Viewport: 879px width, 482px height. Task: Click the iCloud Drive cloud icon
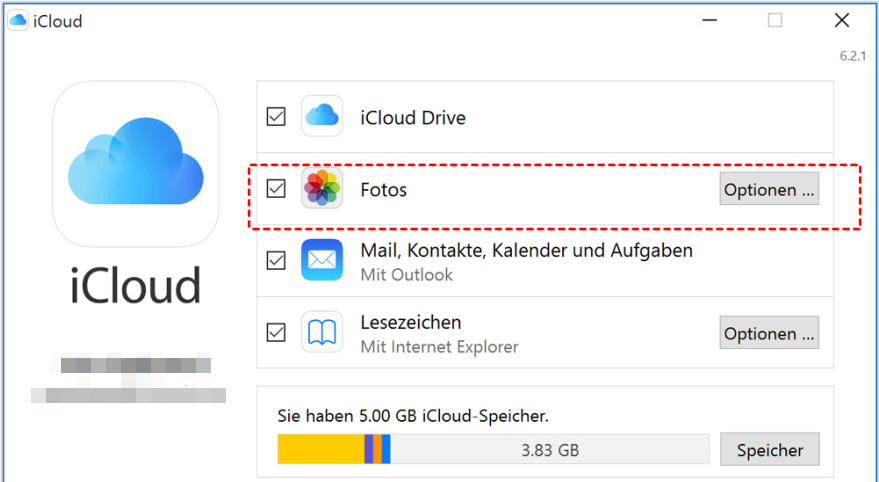tap(322, 117)
